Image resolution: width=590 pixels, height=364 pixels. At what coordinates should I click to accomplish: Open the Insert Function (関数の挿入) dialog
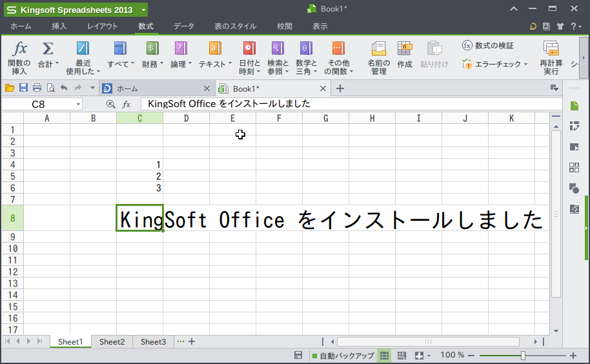click(19, 57)
